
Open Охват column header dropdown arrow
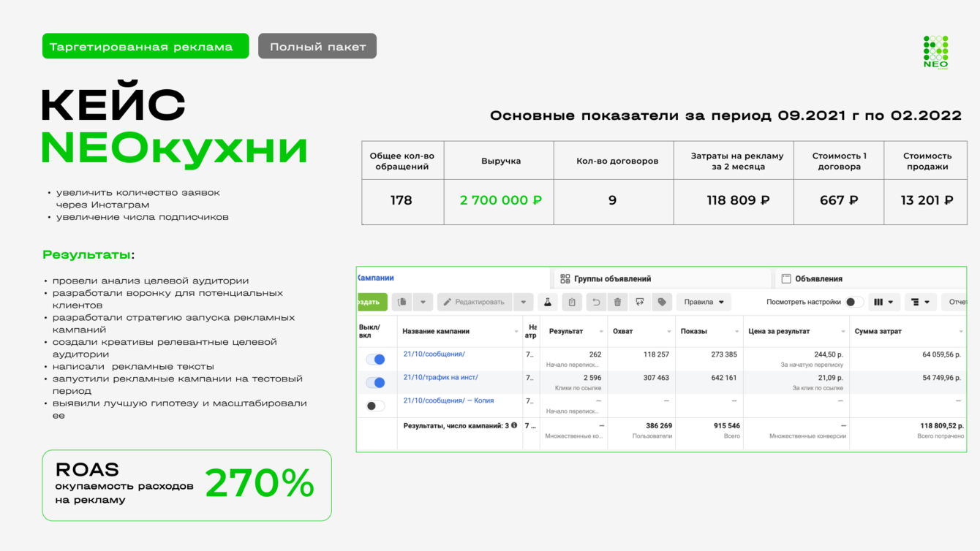669,332
